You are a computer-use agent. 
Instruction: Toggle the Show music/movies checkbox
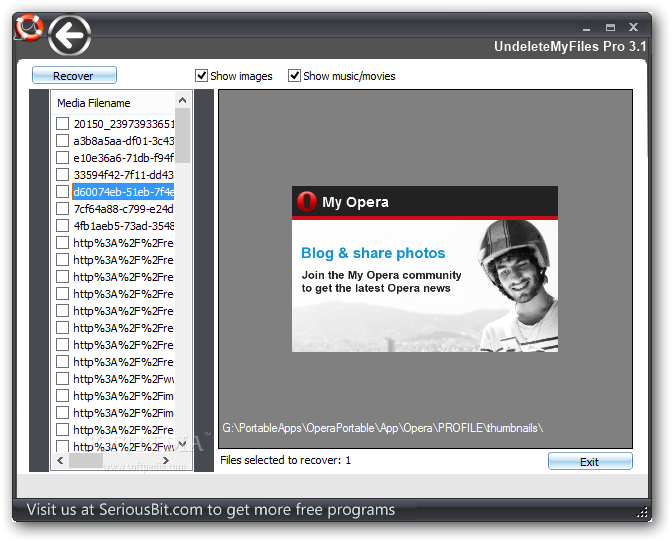tap(294, 75)
